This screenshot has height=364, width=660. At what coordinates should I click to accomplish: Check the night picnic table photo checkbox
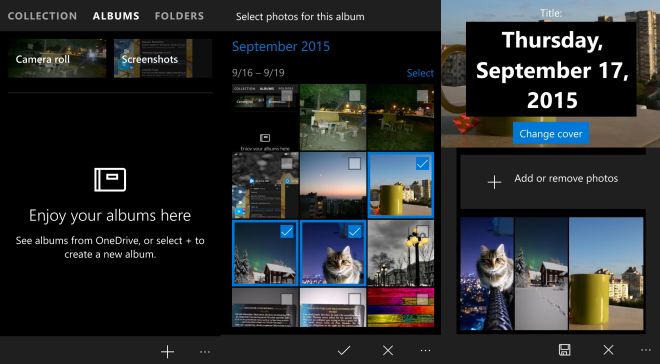pos(354,96)
